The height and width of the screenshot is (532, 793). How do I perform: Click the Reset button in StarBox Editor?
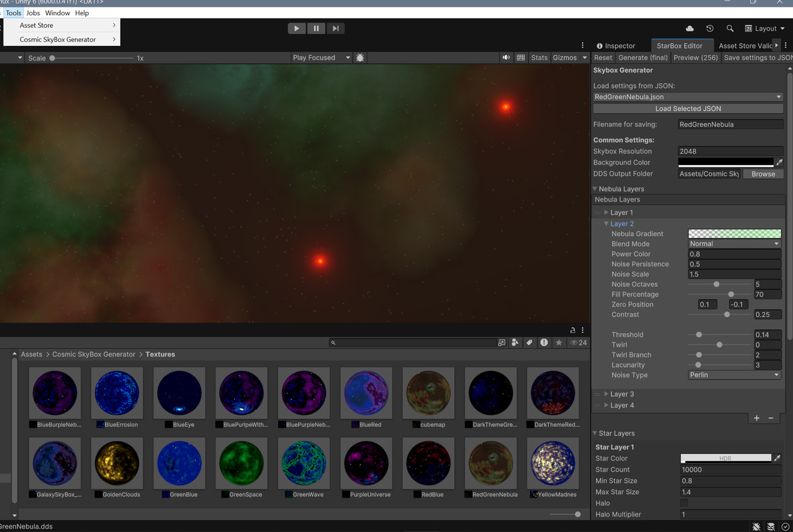603,58
